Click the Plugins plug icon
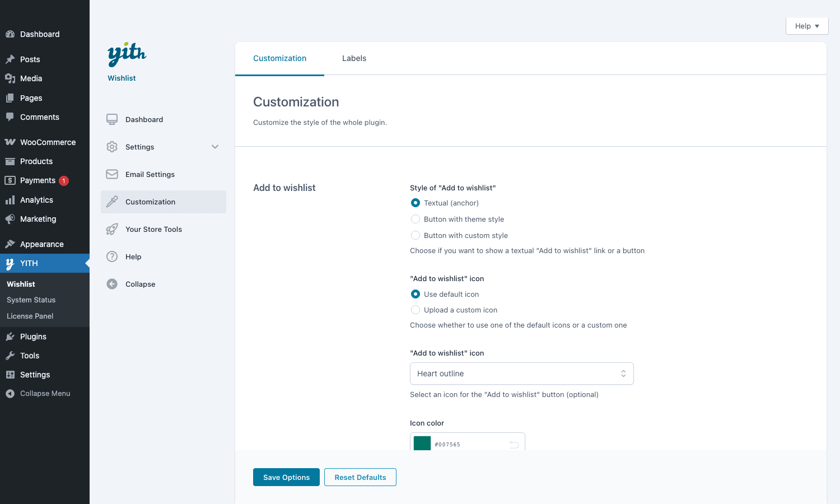840x504 pixels. click(x=10, y=337)
